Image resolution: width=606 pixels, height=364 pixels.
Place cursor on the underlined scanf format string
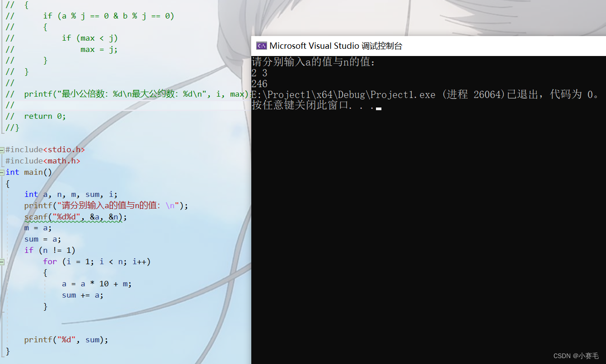[66, 216]
